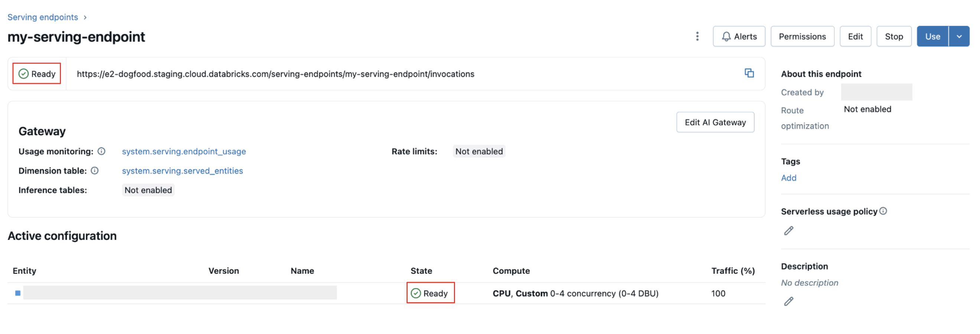Select the Ready state in Active configuration row
The image size is (980, 334).
pyautogui.click(x=430, y=293)
